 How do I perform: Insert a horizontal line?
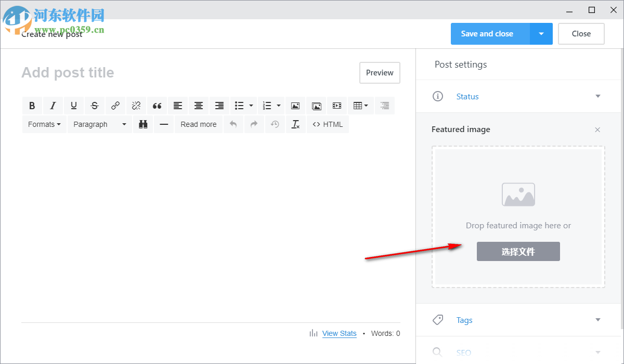164,124
